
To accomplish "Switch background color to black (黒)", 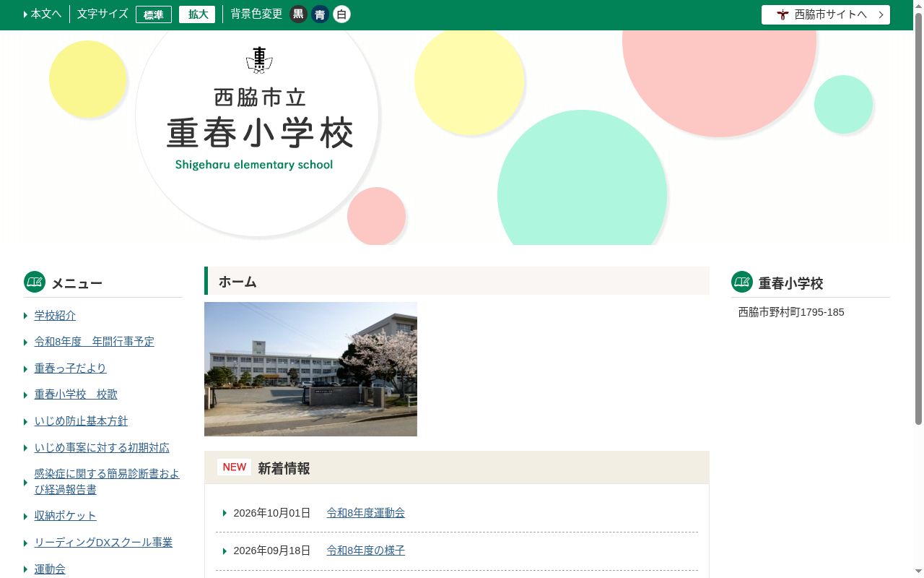I will [x=298, y=14].
